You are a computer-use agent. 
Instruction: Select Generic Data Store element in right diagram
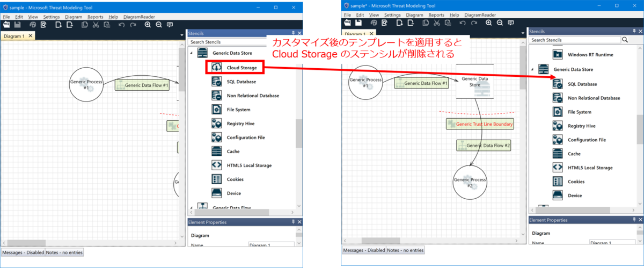pyautogui.click(x=475, y=81)
